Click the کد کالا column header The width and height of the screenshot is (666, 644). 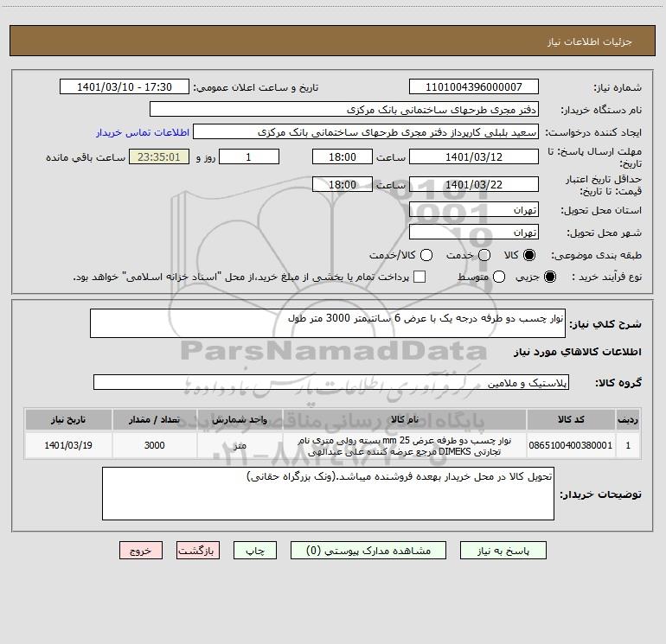[x=571, y=419]
